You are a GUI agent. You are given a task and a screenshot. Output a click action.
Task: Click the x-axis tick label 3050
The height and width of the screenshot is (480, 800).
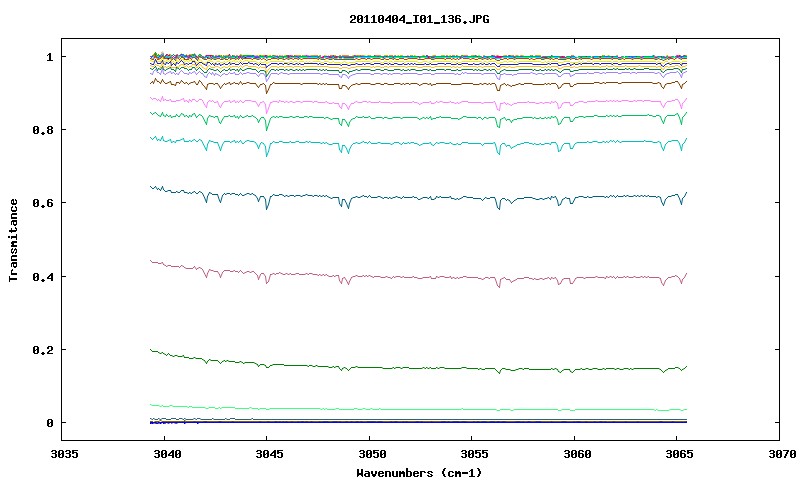coord(372,454)
